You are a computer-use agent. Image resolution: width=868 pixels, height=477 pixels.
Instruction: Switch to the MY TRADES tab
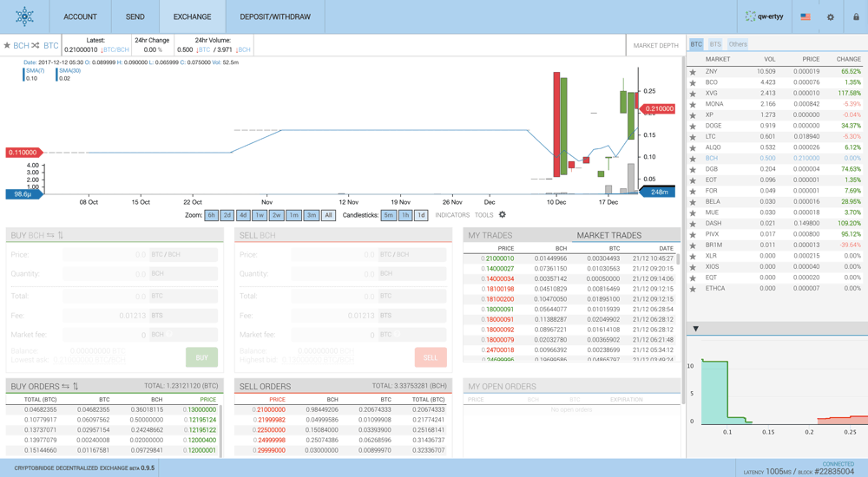tap(490, 235)
